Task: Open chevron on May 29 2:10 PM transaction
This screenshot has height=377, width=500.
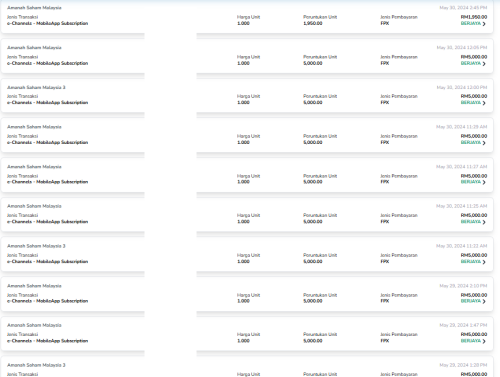Action: pyautogui.click(x=484, y=301)
